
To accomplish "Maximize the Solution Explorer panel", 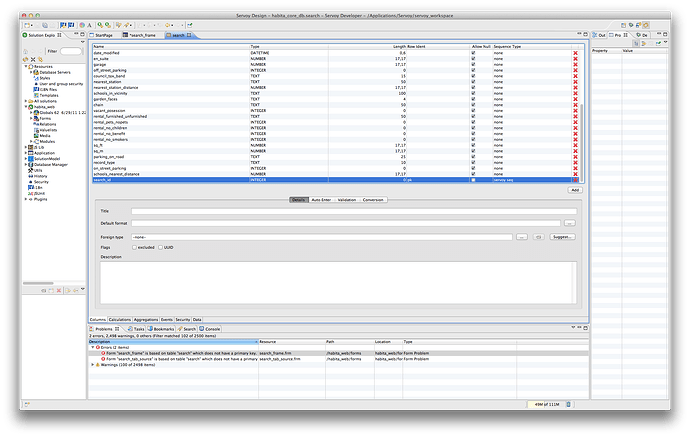I will coord(82,34).
